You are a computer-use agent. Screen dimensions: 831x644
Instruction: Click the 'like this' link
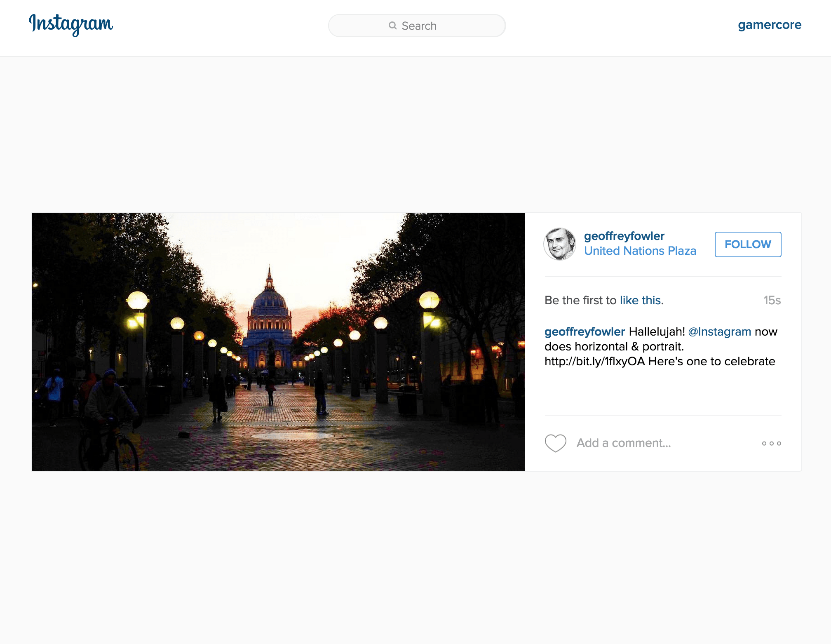coord(641,300)
